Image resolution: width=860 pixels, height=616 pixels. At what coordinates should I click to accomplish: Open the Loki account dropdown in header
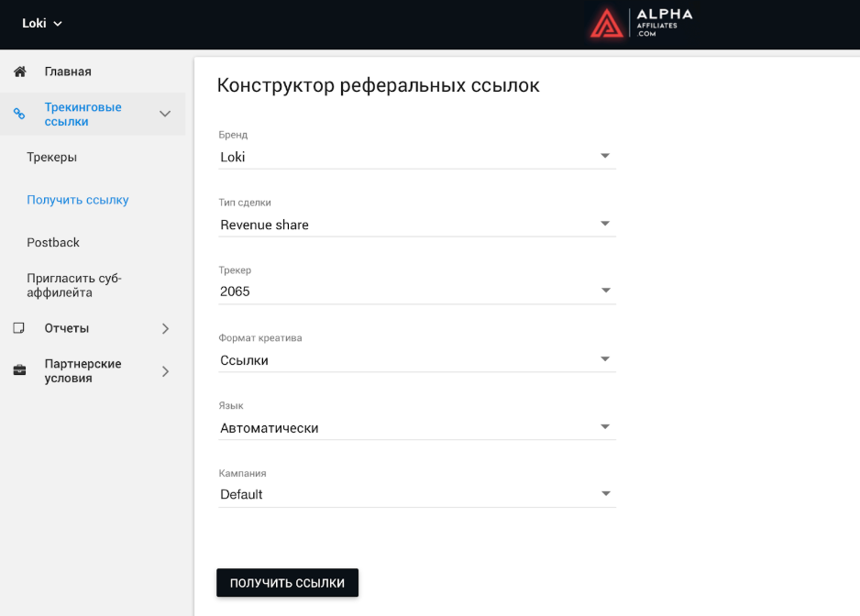41,23
